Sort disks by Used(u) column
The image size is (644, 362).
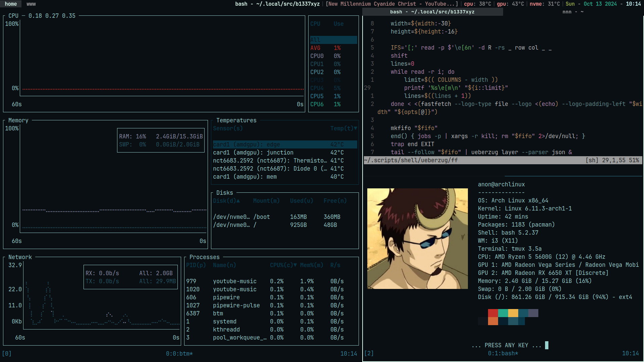(x=302, y=201)
